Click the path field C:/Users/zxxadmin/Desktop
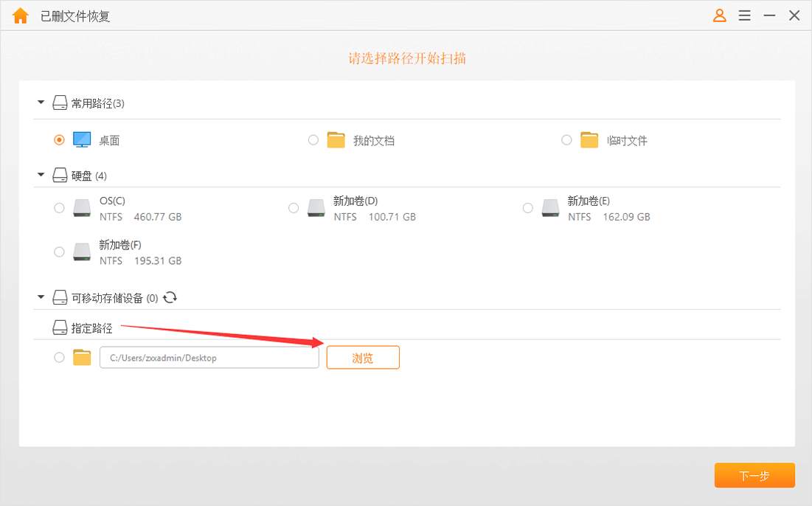This screenshot has width=812, height=506. (209, 357)
